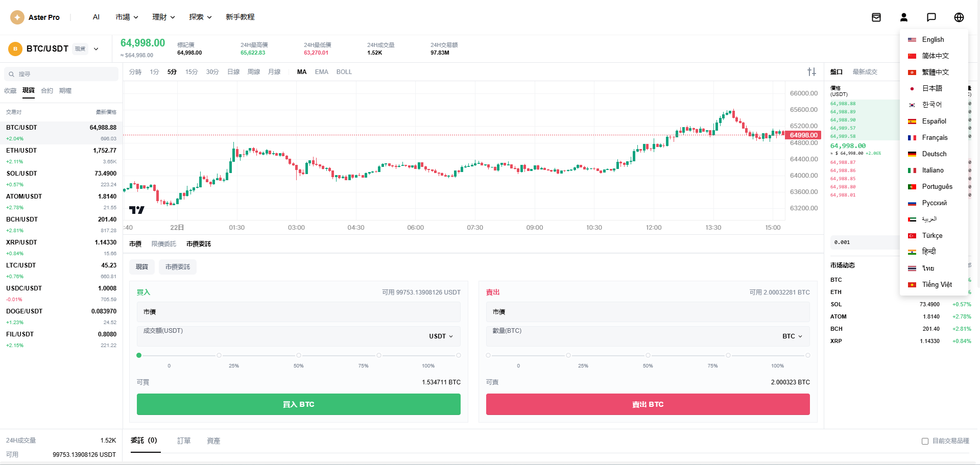This screenshot has height=465, width=980.
Task: Switch to the 合約 market tab
Action: tap(47, 91)
